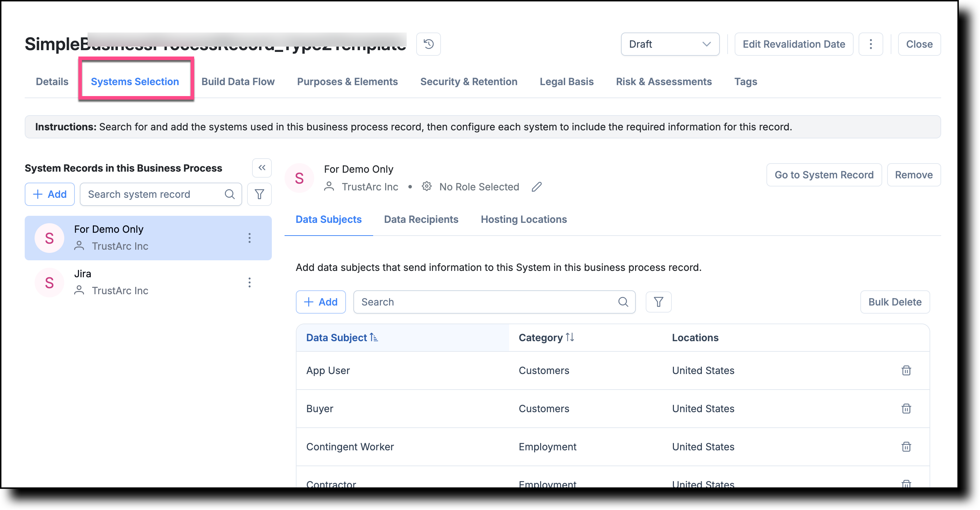Click the Close button
This screenshot has width=980, height=510.
[x=919, y=44]
